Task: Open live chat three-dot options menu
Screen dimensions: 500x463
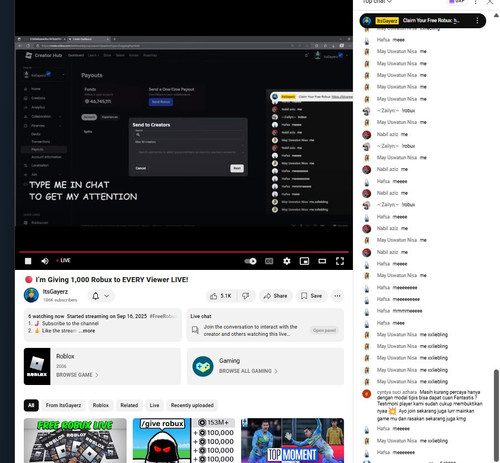Action: click(x=476, y=2)
